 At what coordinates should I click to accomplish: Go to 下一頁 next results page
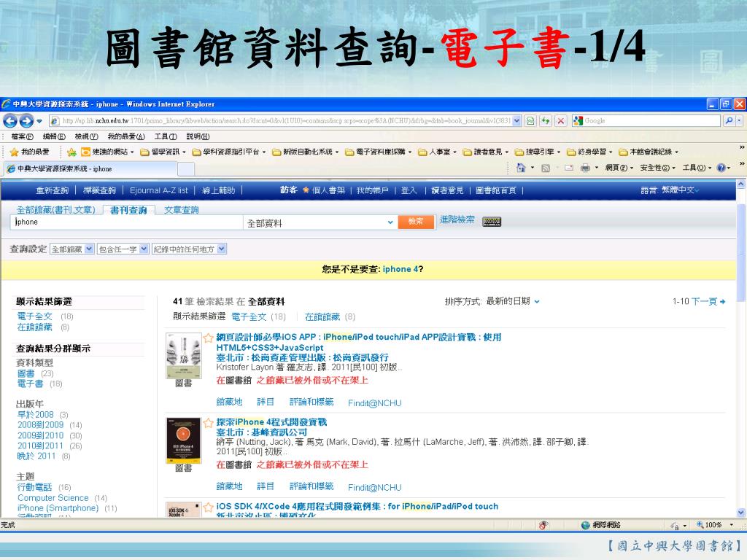click(x=704, y=301)
